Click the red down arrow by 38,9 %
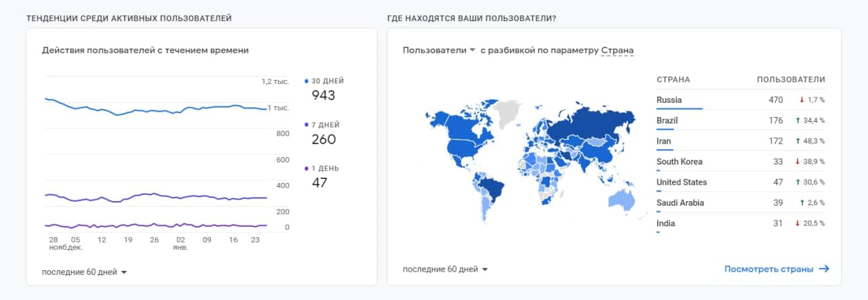This screenshot has width=868, height=300. [797, 162]
